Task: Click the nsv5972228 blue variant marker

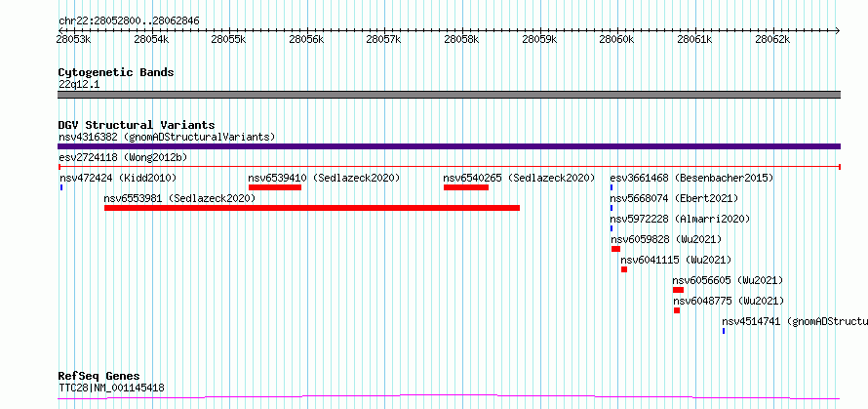Action: 612,228
